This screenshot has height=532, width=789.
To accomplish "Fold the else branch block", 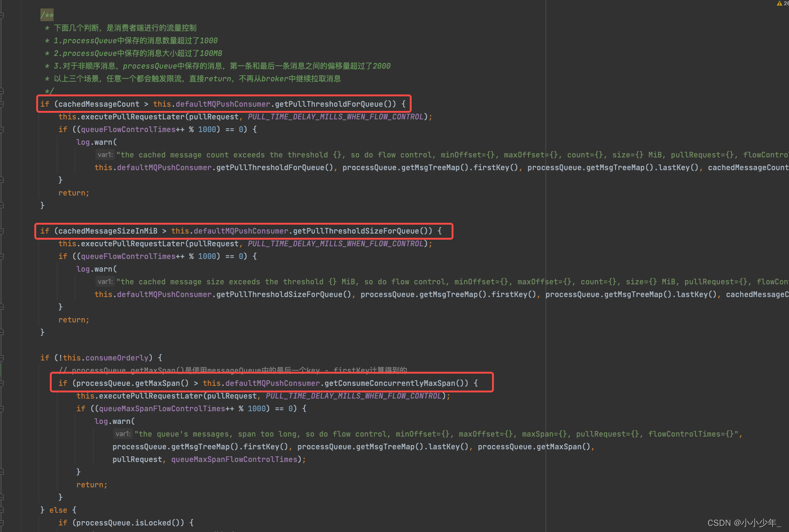I will pos(2,510).
